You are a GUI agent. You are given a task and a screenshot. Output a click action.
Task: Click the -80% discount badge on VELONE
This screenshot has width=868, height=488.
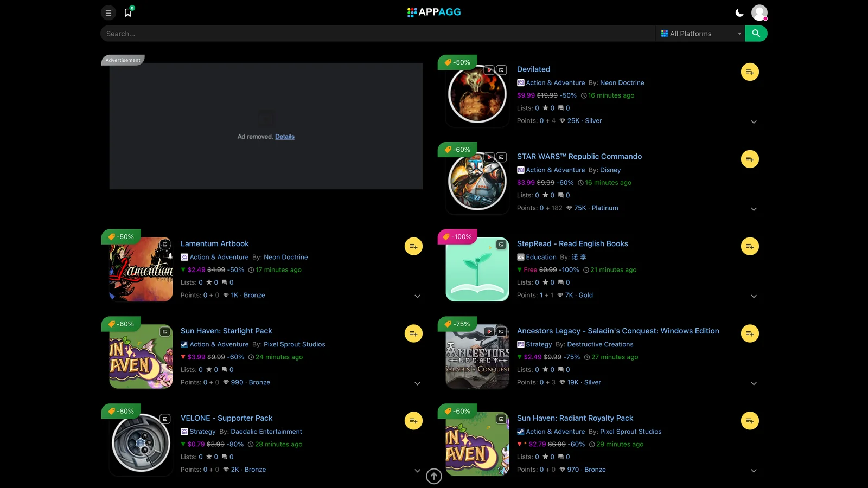[122, 412]
